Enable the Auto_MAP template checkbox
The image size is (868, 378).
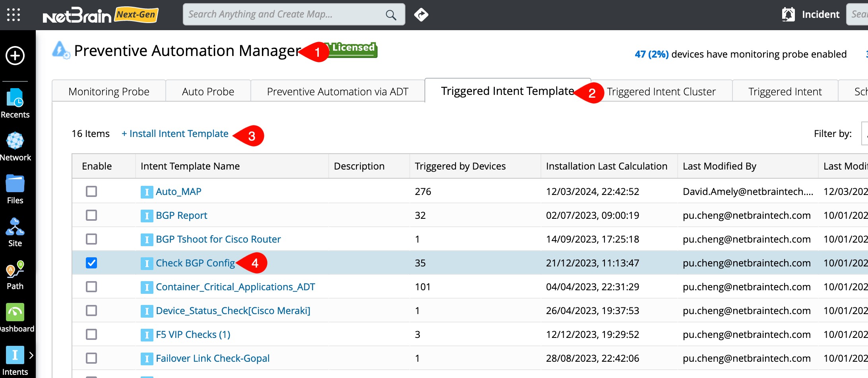91,191
